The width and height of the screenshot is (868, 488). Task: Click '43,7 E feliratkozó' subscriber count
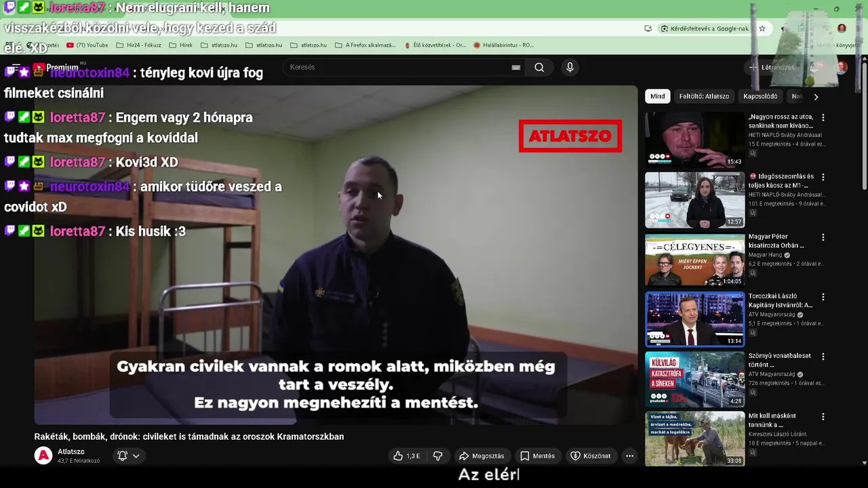(79, 461)
